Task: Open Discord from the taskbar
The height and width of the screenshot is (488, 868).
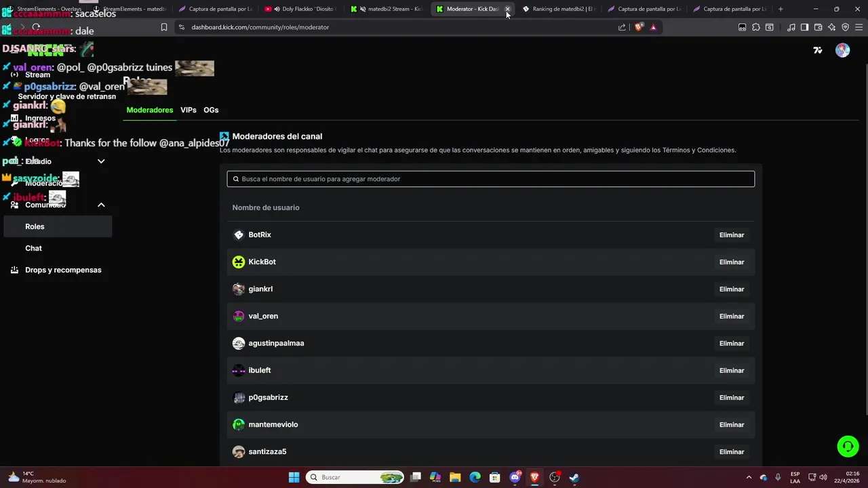Action: point(515,477)
